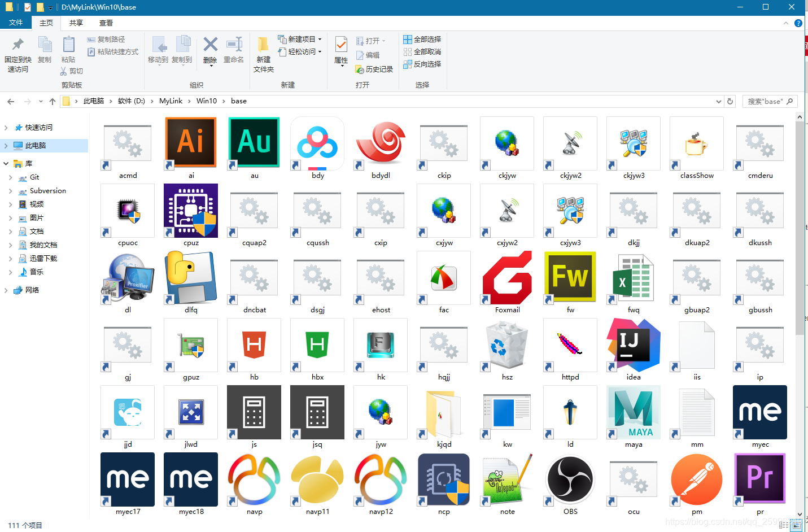The width and height of the screenshot is (808, 532).
Task: Switch to the 共享 ribbon tab
Action: [x=76, y=23]
